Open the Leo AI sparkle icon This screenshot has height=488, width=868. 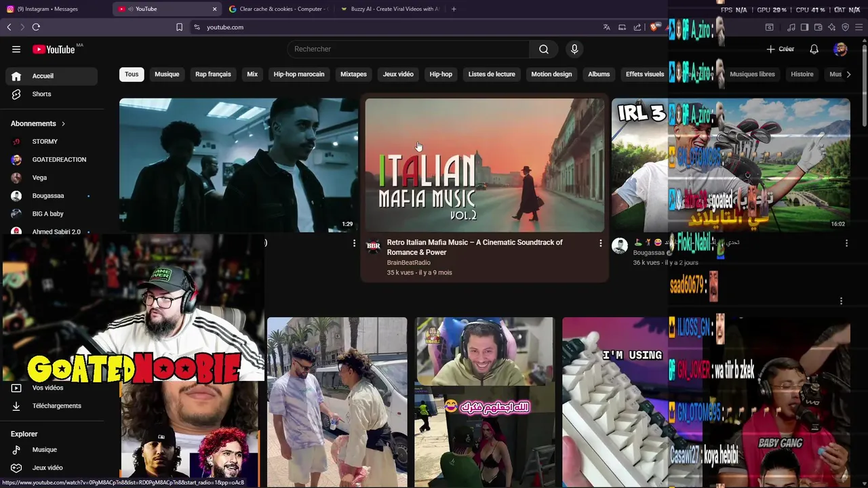coord(831,27)
